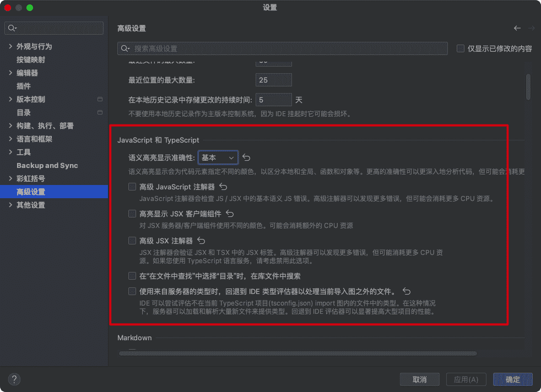This screenshot has height=392, width=541.
Task: Expand the 构建、执行、部署 section
Action: [10, 126]
